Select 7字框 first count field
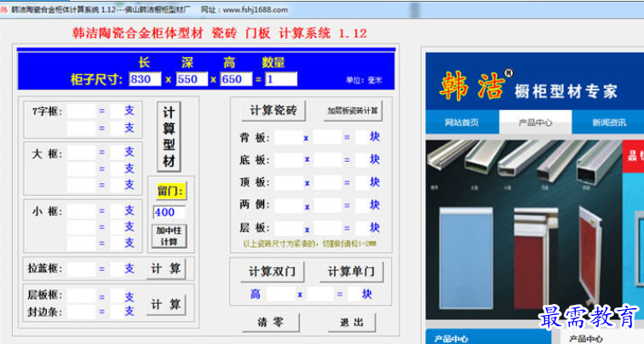644x344 pixels. pos(116,111)
